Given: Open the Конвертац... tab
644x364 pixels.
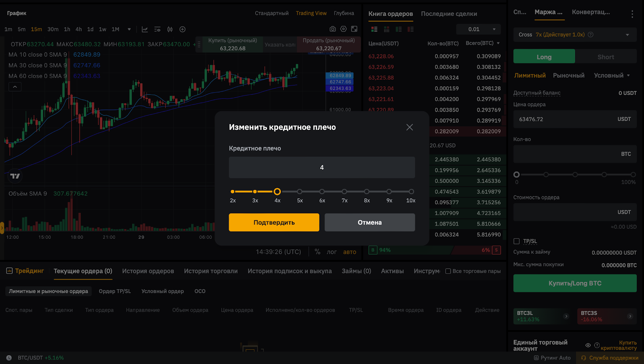Looking at the screenshot, I should (591, 12).
